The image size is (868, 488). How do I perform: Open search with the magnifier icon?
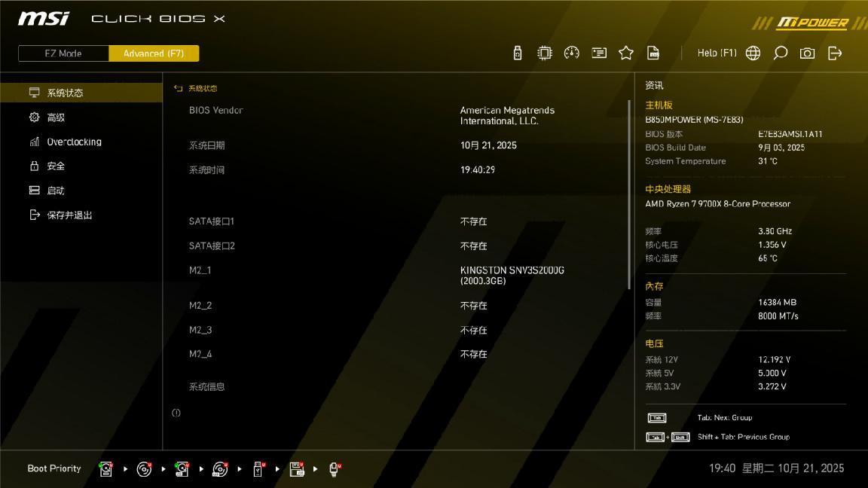click(781, 53)
